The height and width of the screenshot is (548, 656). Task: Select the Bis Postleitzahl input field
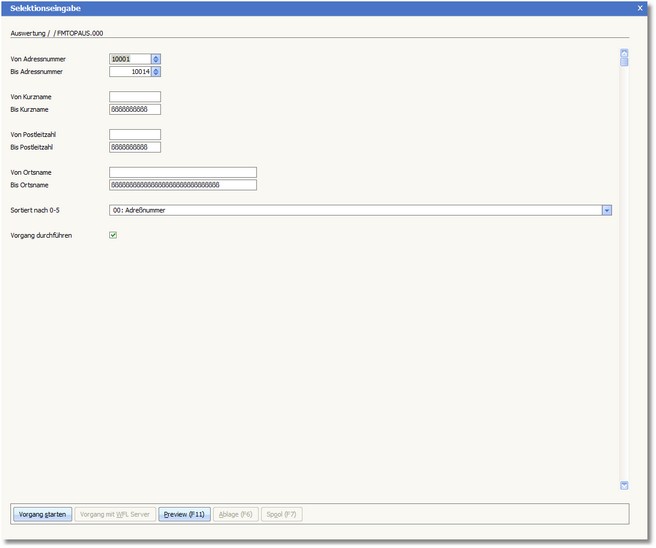[135, 147]
